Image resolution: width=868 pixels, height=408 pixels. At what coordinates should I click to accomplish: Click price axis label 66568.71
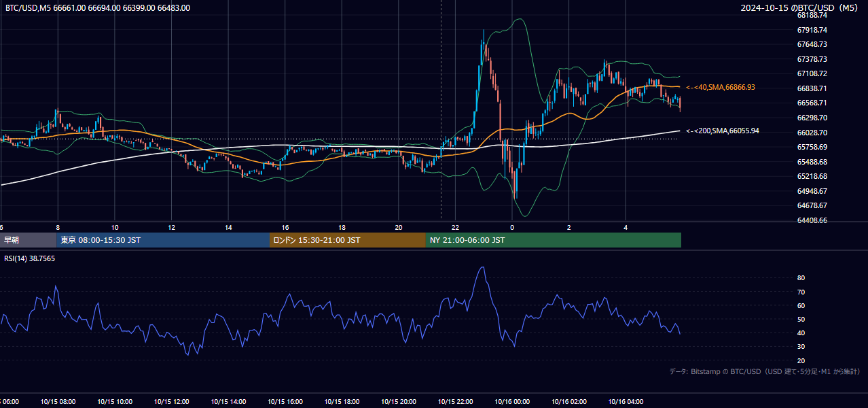point(812,103)
